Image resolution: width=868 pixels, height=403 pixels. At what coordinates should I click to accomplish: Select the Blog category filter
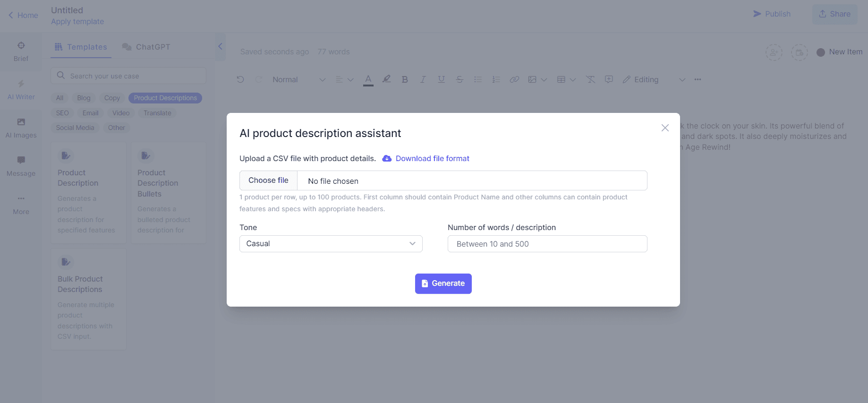pos(84,98)
